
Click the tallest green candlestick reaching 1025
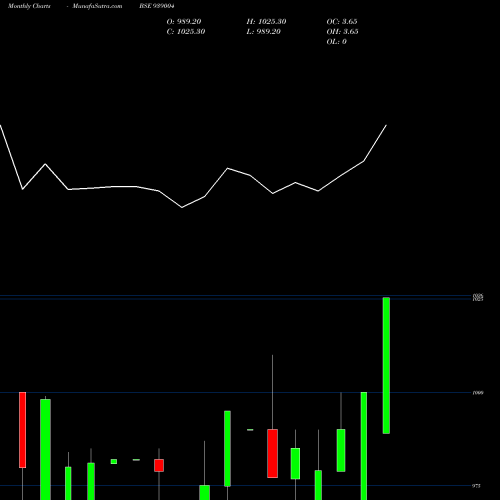[x=386, y=365]
